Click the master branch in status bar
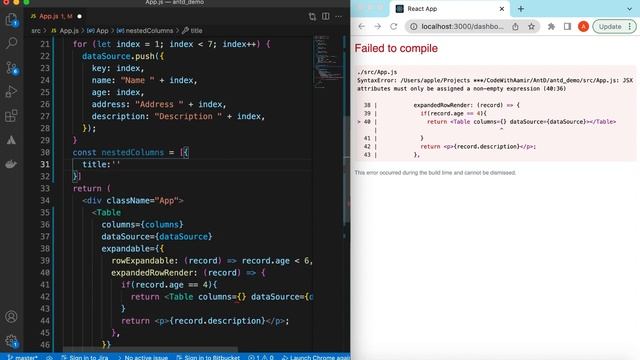Image resolution: width=640 pixels, height=360 pixels. (x=23, y=357)
